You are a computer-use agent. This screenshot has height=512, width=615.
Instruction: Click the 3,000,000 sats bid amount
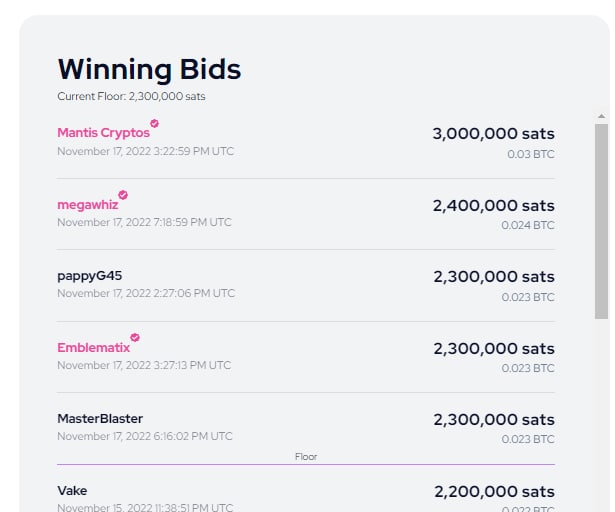[493, 134]
